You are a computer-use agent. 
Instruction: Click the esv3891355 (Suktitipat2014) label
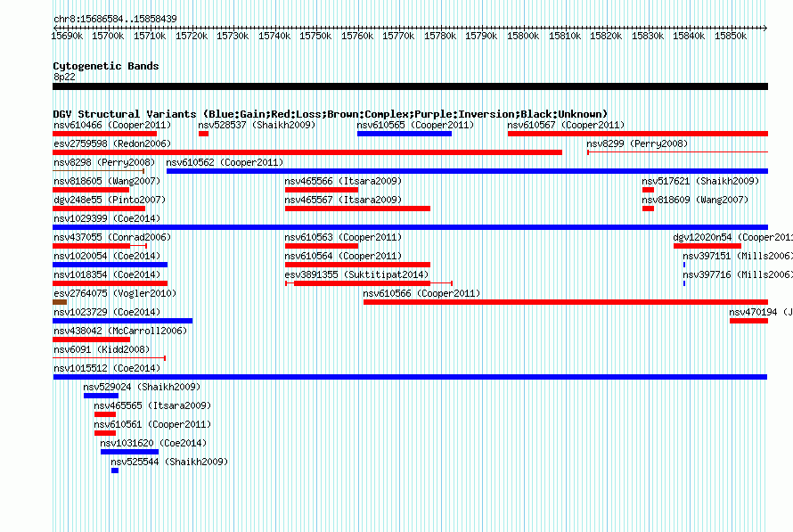[356, 274]
